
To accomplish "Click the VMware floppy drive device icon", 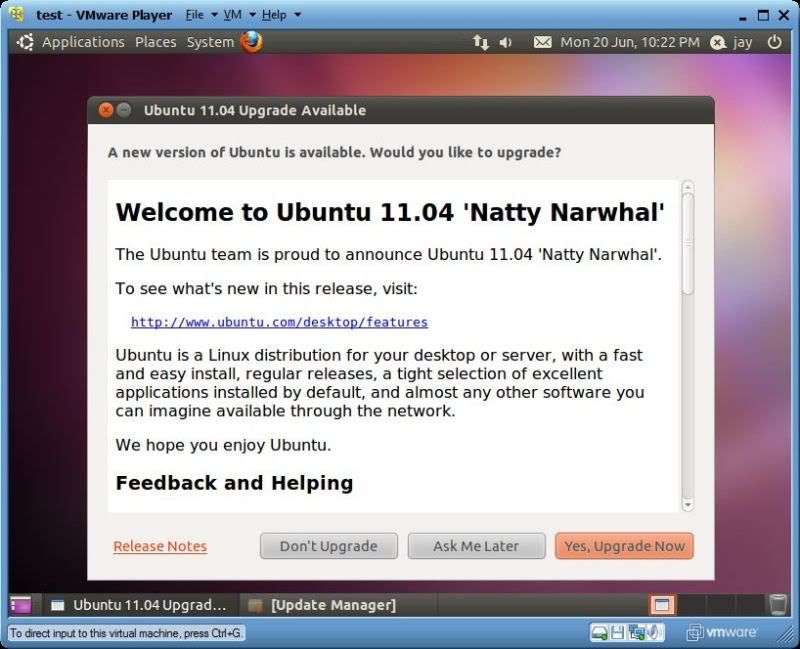I will point(617,633).
